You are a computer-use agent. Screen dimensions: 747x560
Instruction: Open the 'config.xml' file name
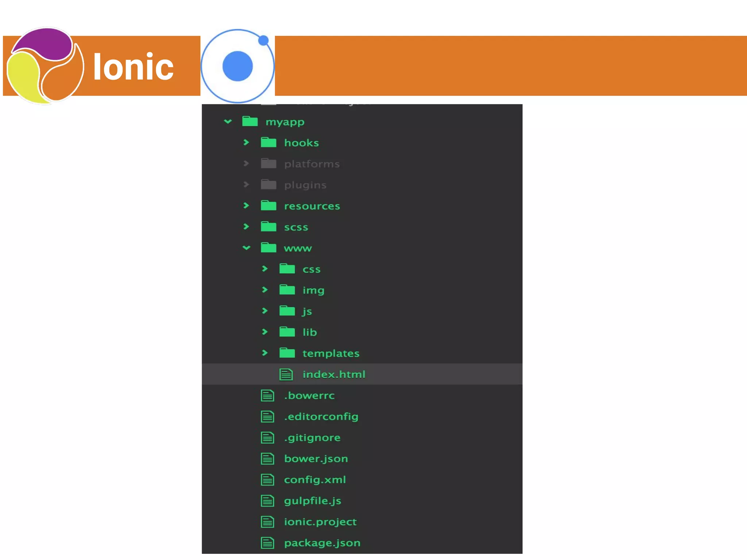[x=315, y=480]
